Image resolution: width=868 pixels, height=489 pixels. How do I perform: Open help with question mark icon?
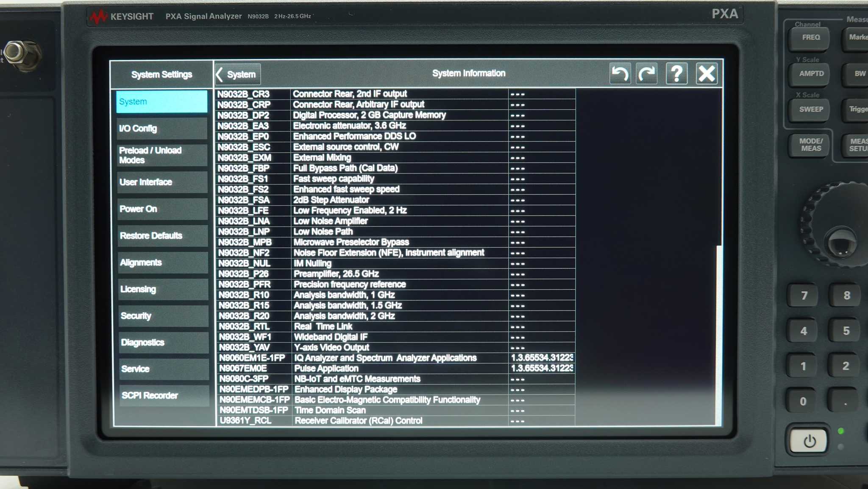(x=676, y=74)
